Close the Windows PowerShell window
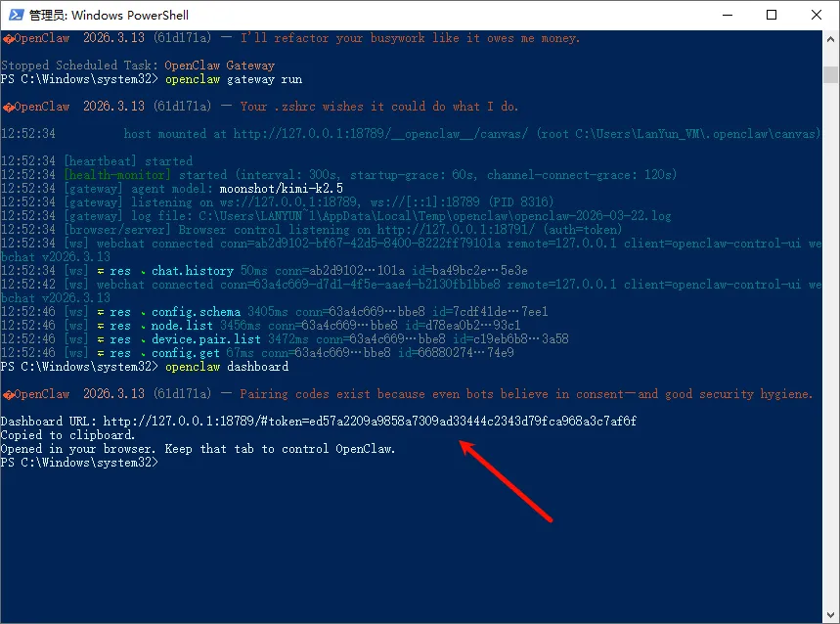This screenshot has width=840, height=624. tap(817, 15)
